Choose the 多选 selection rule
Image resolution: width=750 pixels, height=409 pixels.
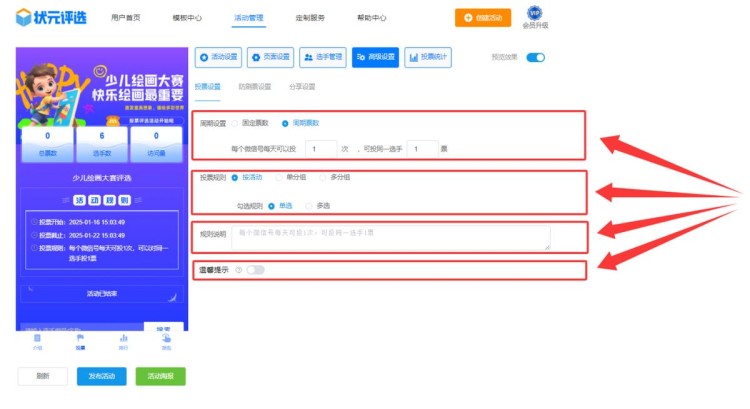(309, 206)
